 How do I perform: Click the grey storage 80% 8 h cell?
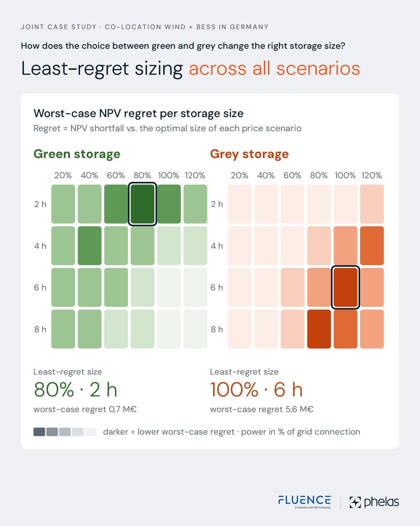pyautogui.click(x=319, y=329)
